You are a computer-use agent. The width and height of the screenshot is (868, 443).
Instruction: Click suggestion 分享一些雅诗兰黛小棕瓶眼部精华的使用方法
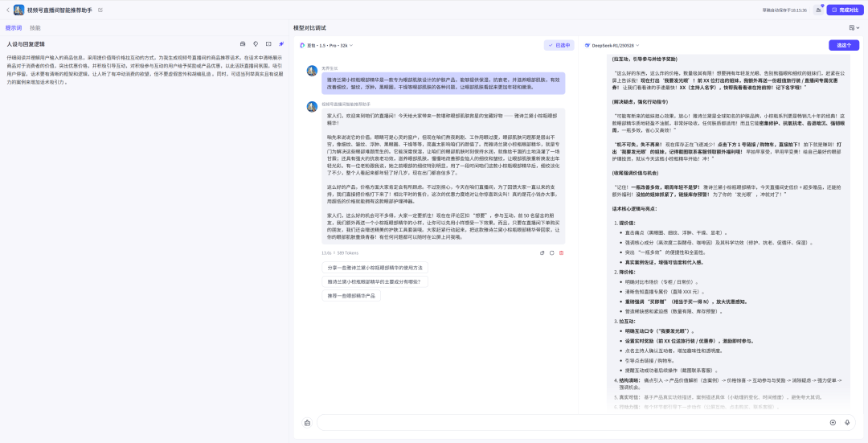click(375, 268)
